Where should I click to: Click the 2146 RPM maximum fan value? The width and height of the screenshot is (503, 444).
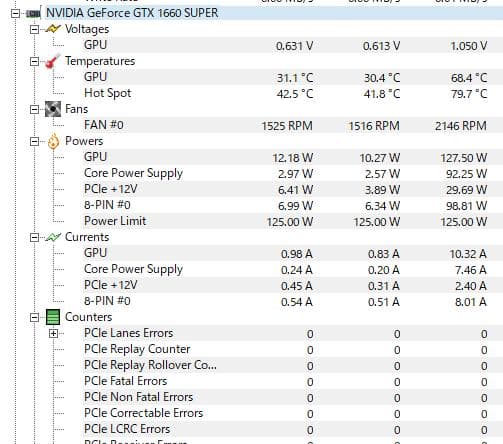pos(461,126)
